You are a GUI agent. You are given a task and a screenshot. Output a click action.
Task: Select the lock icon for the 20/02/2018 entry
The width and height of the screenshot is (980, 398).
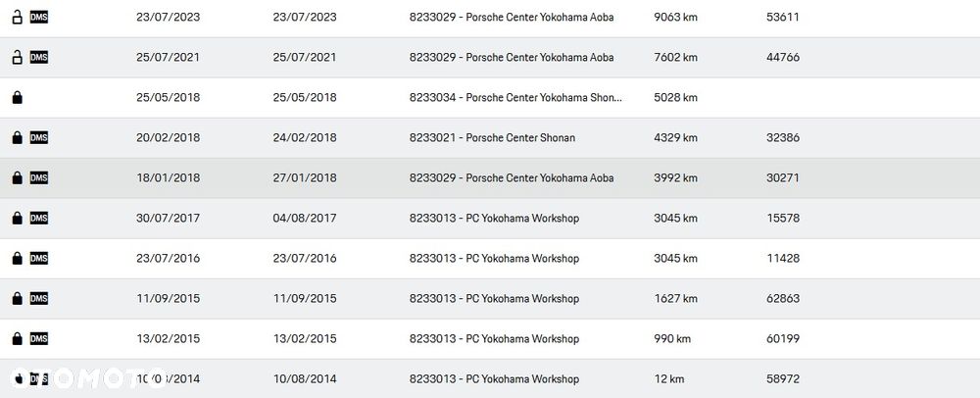pos(17,138)
